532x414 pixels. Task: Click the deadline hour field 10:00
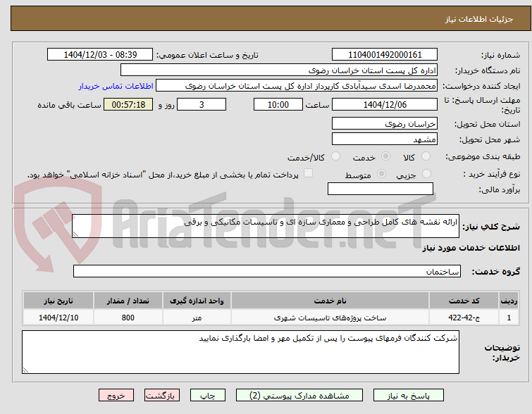pos(278,104)
